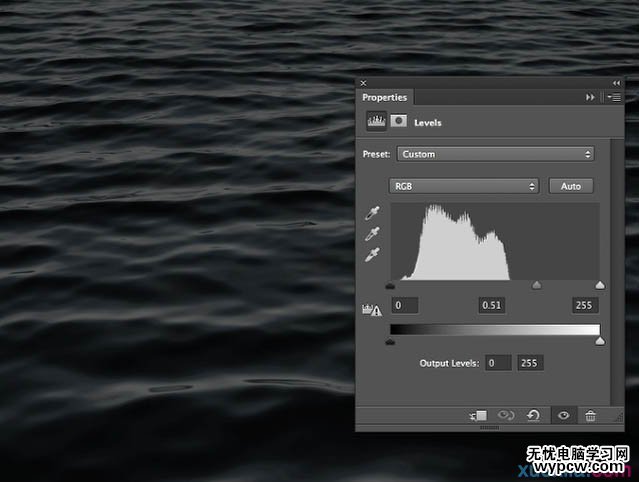Open the Preset dropdown showing Custom

tap(496, 154)
